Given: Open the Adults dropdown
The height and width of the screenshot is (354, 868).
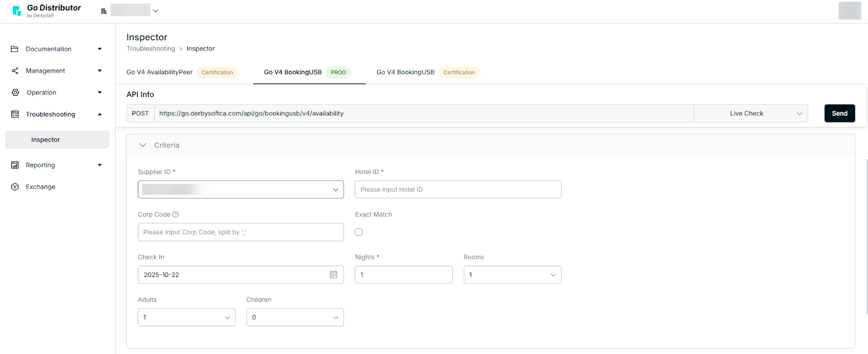Looking at the screenshot, I should 187,317.
